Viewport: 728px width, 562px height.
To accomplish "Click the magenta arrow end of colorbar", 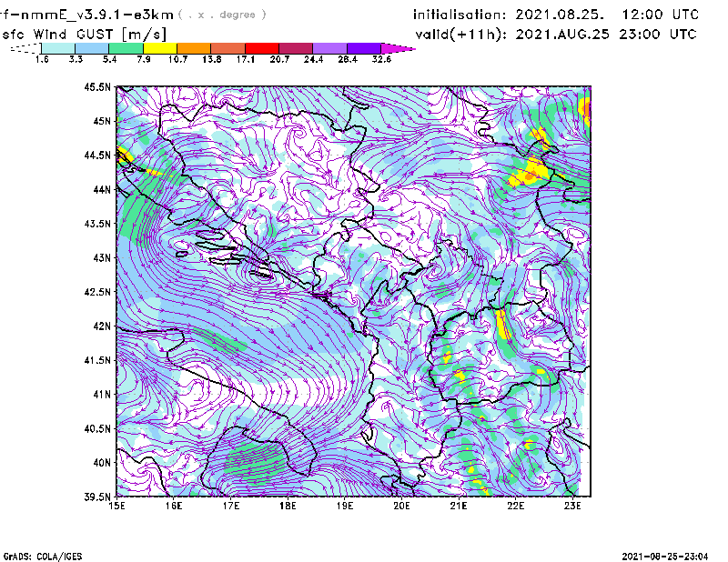I will 397,48.
